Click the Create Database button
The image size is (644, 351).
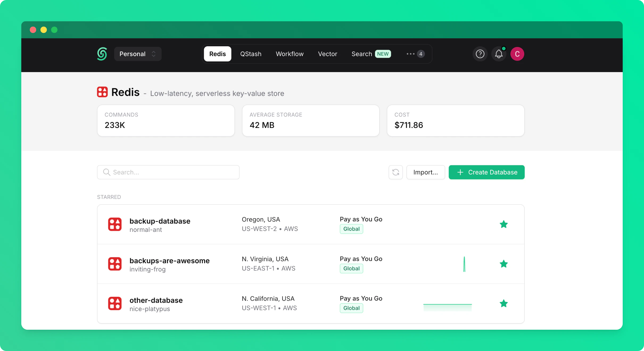click(486, 172)
